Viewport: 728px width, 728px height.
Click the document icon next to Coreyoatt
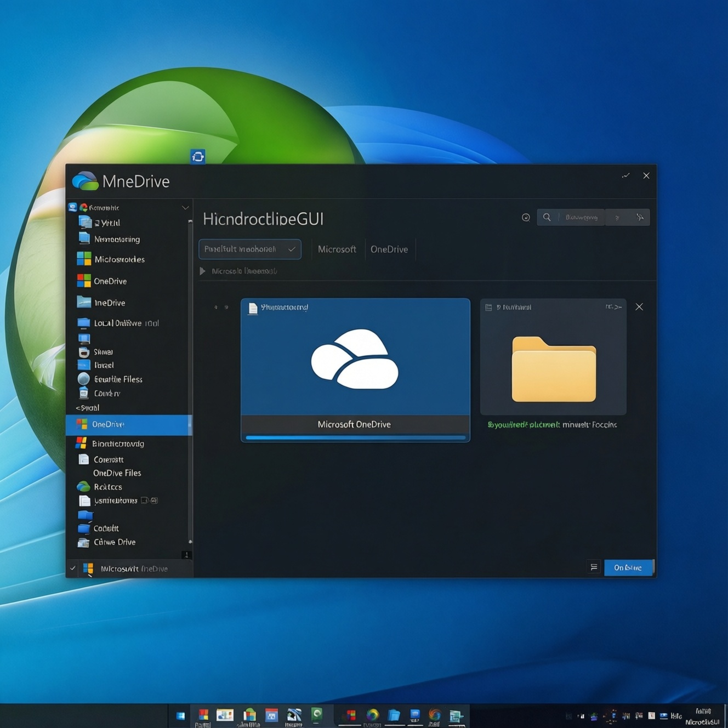pyautogui.click(x=84, y=459)
